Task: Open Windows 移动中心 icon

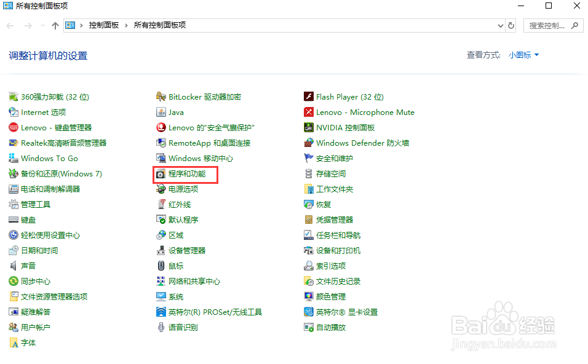Action: click(161, 158)
